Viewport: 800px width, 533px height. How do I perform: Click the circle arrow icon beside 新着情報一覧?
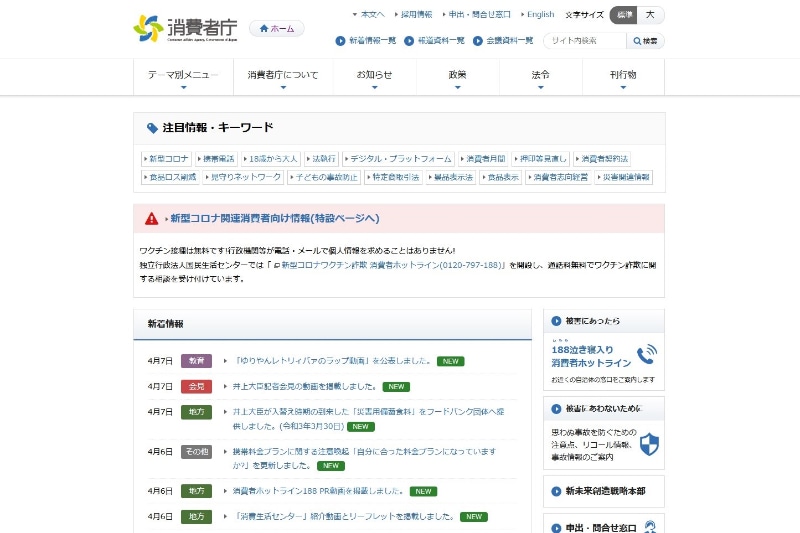click(x=340, y=41)
